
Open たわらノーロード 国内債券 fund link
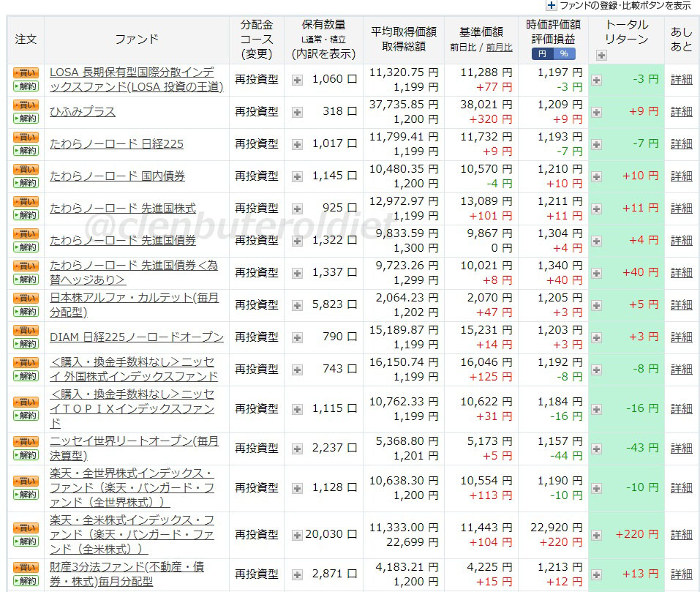tap(117, 176)
